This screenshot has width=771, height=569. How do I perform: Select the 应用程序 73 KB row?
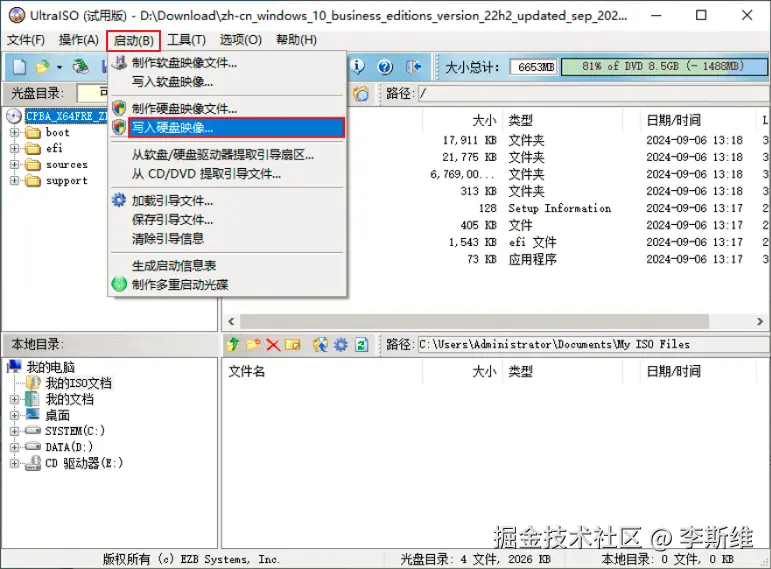click(533, 259)
